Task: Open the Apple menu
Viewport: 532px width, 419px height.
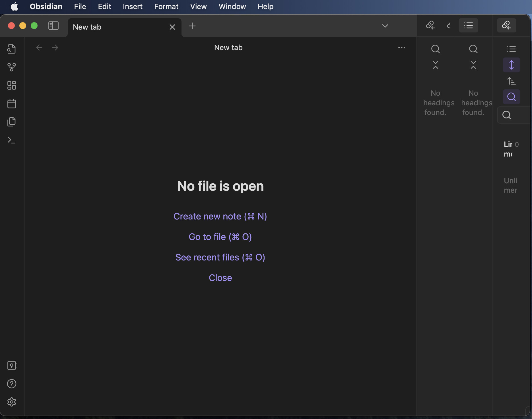Action: tap(14, 6)
